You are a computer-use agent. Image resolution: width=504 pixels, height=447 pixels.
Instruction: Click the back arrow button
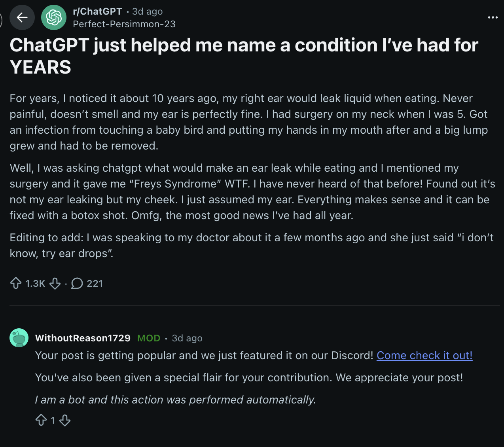(22, 17)
